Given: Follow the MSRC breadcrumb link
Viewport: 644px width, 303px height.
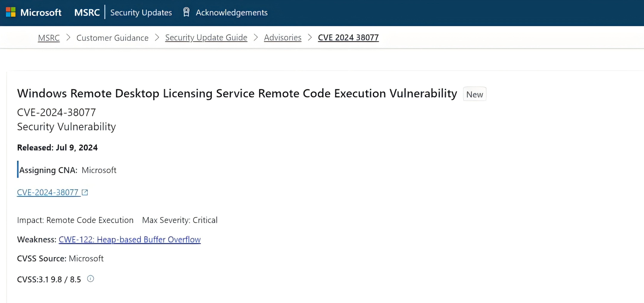Looking at the screenshot, I should tap(49, 38).
